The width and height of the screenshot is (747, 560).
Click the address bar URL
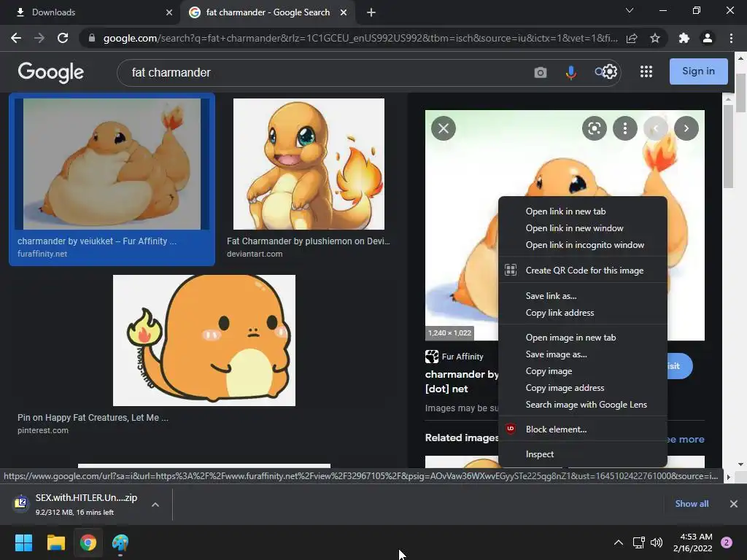point(360,38)
